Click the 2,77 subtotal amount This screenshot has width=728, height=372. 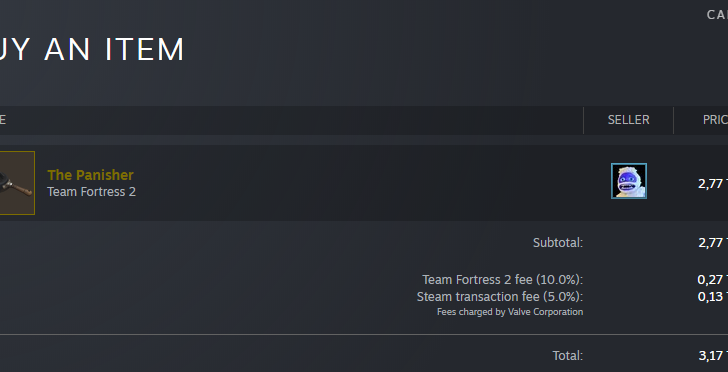(x=713, y=242)
